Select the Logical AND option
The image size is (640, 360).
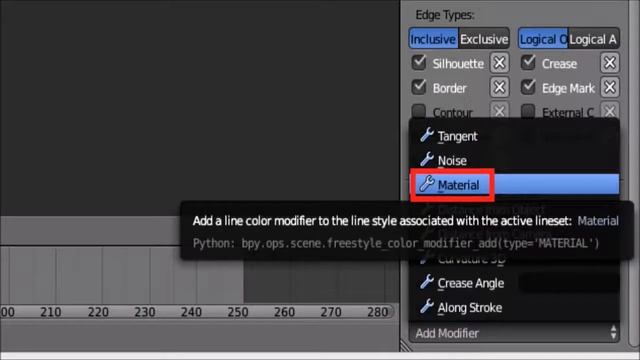(594, 39)
